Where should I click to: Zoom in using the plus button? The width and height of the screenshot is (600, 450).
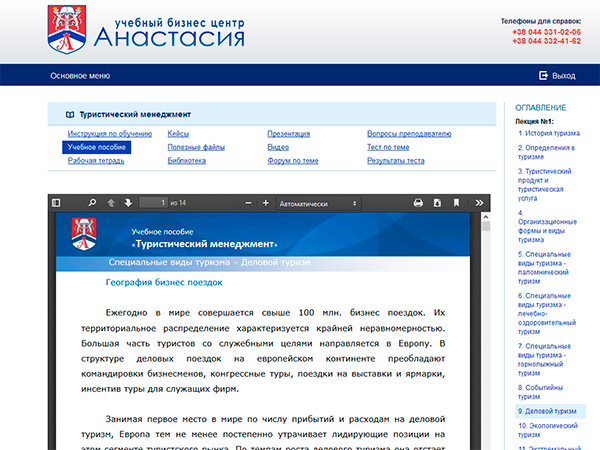coord(265,203)
